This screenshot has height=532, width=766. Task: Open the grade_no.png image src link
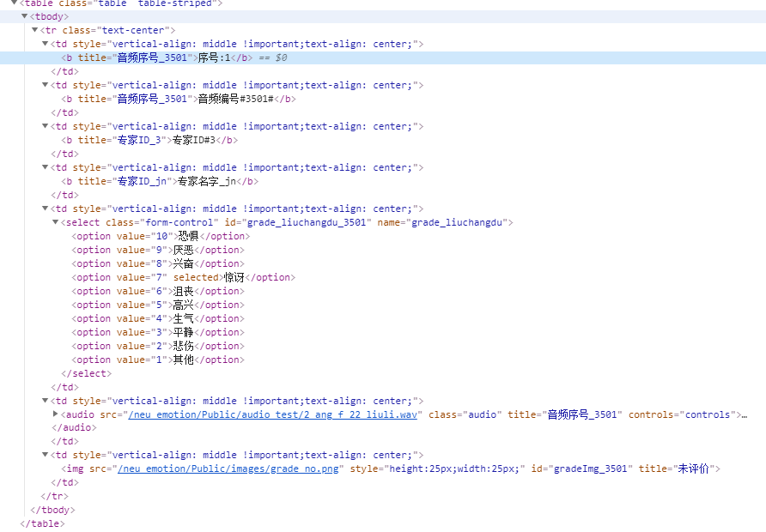click(228, 469)
